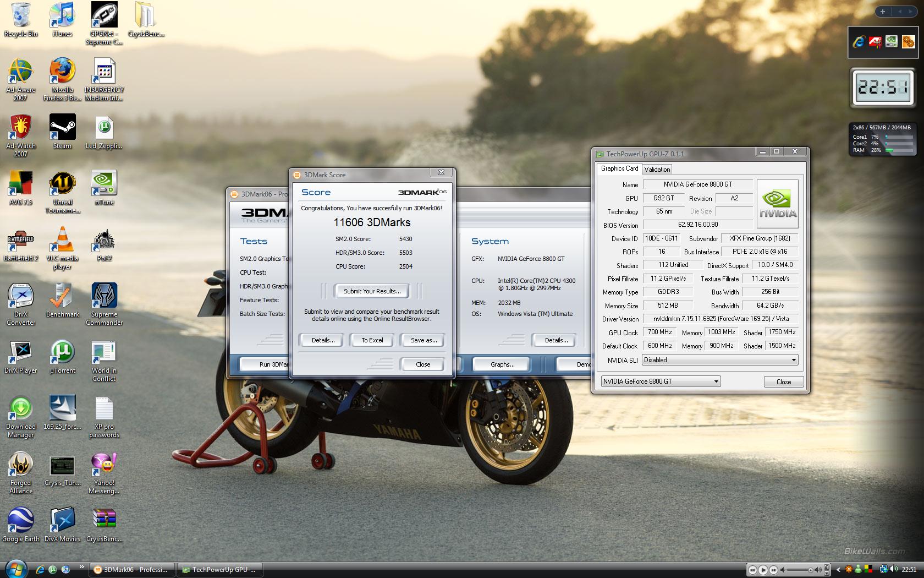The width and height of the screenshot is (924, 578).
Task: Click the GPU-Z Name field NVIDIA GeForce 8800 GT
Action: [x=697, y=184]
